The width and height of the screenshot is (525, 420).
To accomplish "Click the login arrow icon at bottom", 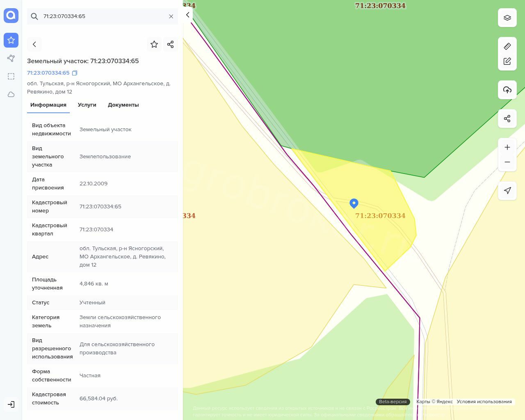I will click(x=11, y=404).
